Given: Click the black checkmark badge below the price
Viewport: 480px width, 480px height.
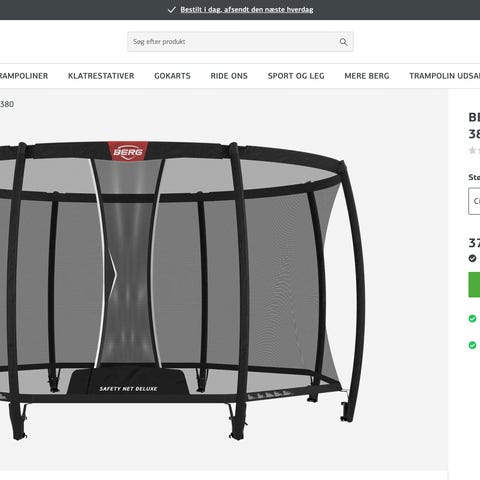Looking at the screenshot, I should [x=472, y=258].
